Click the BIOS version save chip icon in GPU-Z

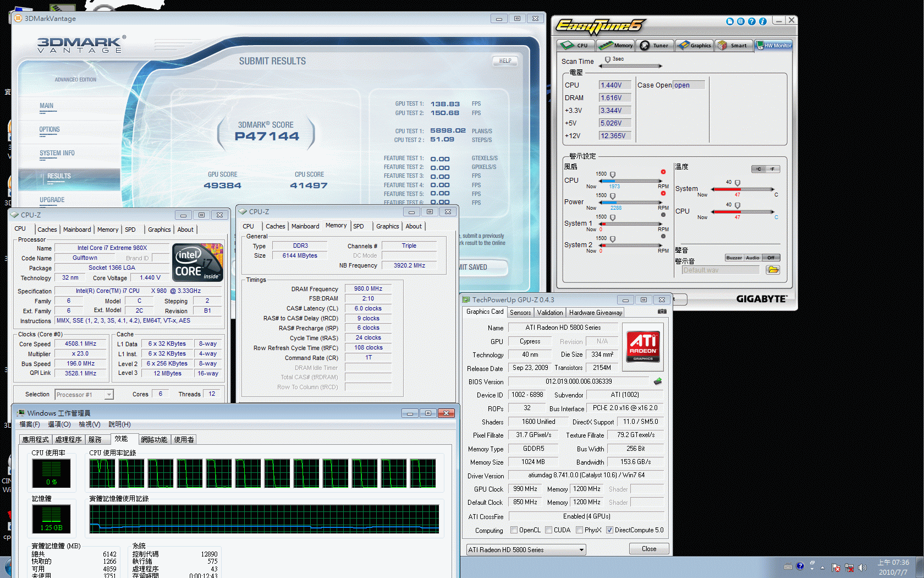[x=658, y=381]
